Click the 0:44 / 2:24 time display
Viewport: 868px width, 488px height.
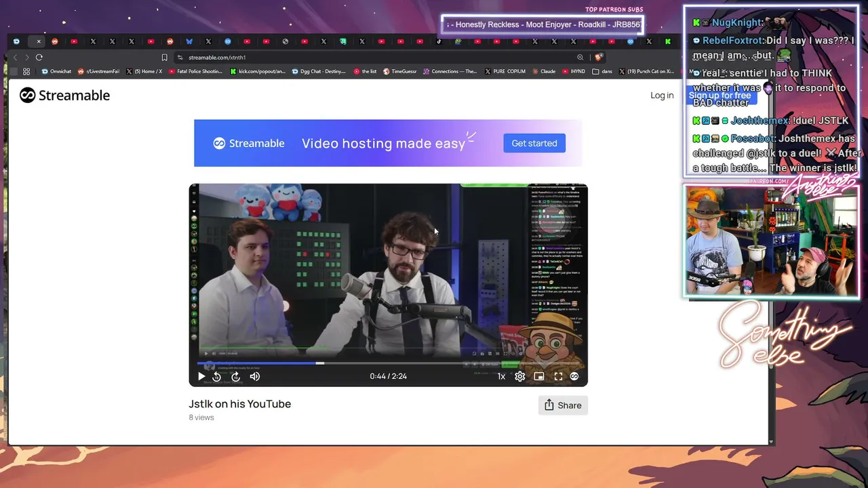389,376
